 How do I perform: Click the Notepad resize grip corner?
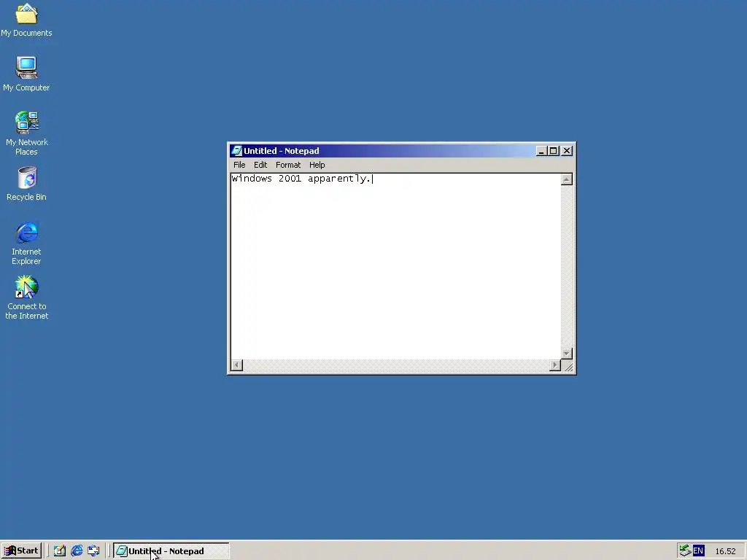point(568,366)
